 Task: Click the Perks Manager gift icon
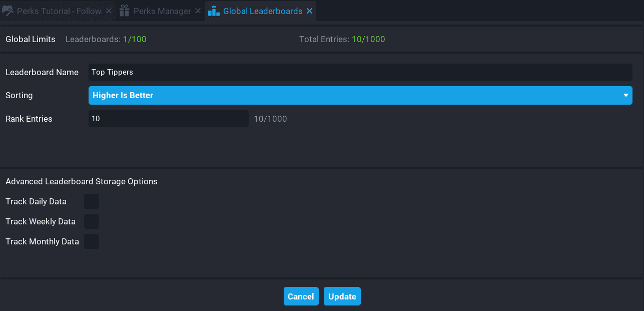[x=124, y=11]
